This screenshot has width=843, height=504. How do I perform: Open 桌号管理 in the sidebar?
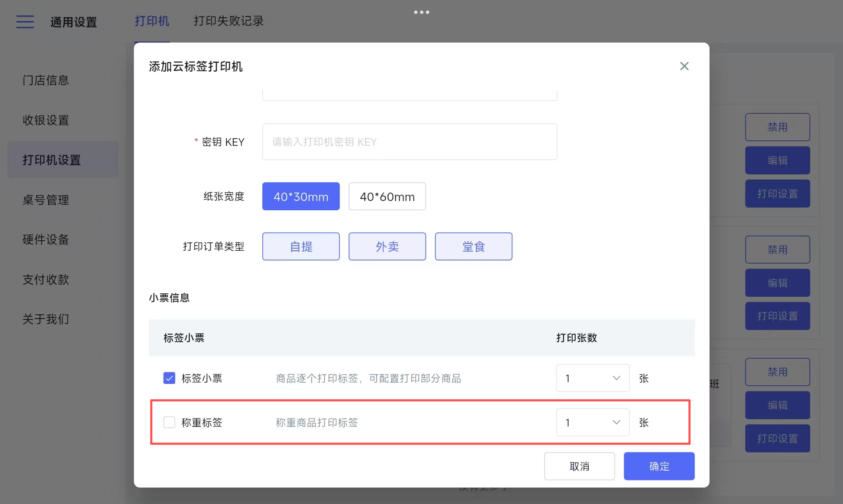pyautogui.click(x=46, y=200)
